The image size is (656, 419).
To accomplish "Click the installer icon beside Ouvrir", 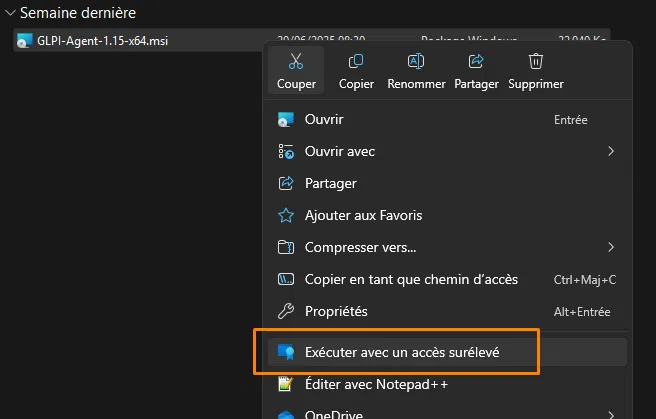I will pyautogui.click(x=286, y=120).
